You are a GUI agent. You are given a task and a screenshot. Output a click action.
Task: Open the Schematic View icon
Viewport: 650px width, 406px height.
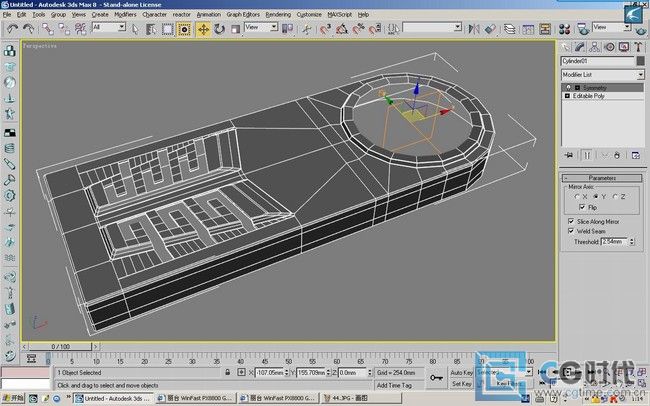pyautogui.click(x=545, y=29)
